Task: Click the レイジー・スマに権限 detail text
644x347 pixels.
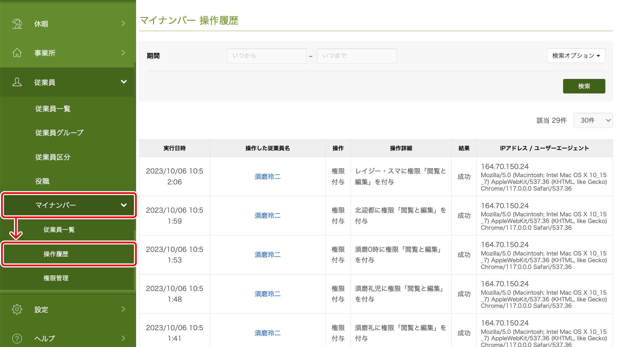Action: pos(401,176)
